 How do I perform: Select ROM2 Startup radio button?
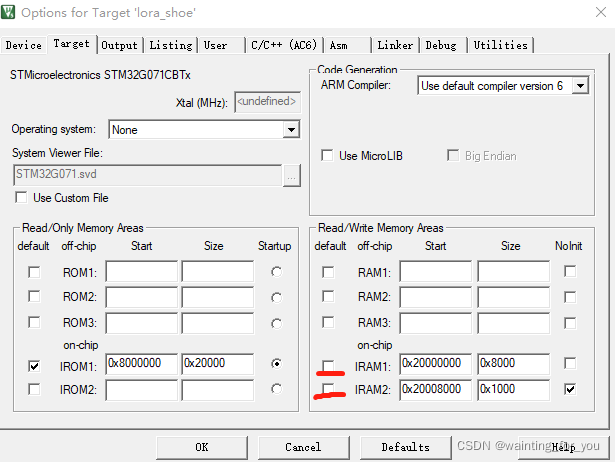point(277,298)
